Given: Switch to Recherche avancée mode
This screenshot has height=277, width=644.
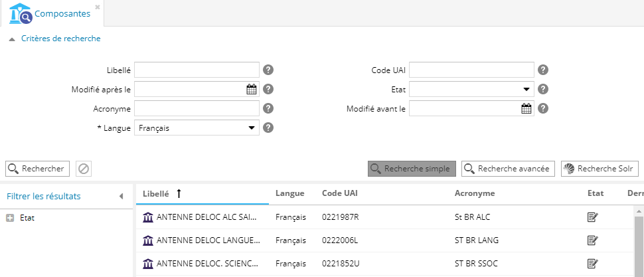Looking at the screenshot, I should pyautogui.click(x=508, y=169).
